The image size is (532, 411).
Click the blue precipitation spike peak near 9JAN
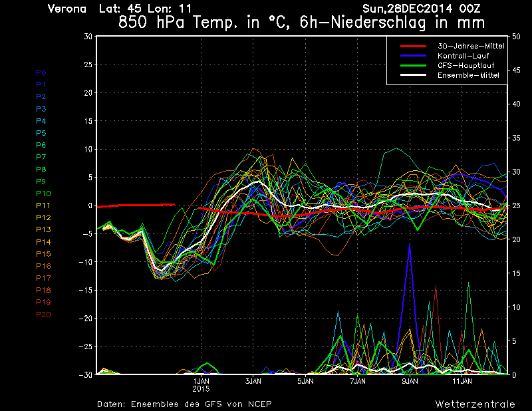pyautogui.click(x=410, y=244)
